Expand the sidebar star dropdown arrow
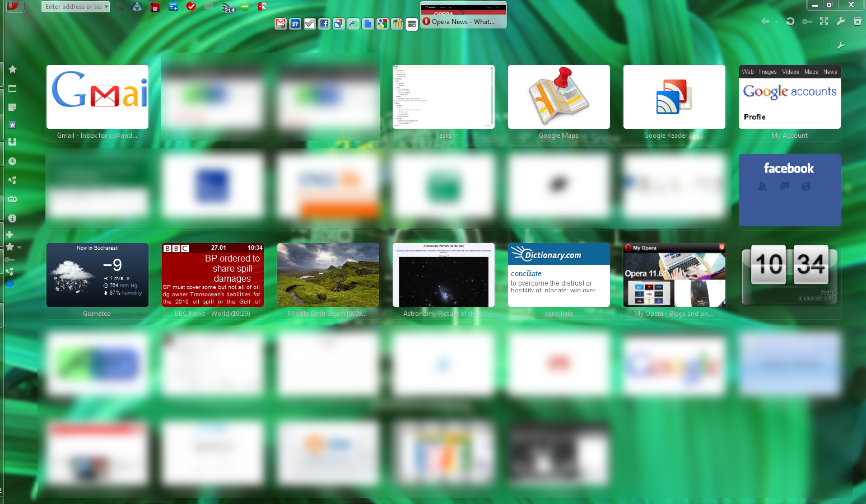This screenshot has width=866, height=504. point(19,247)
